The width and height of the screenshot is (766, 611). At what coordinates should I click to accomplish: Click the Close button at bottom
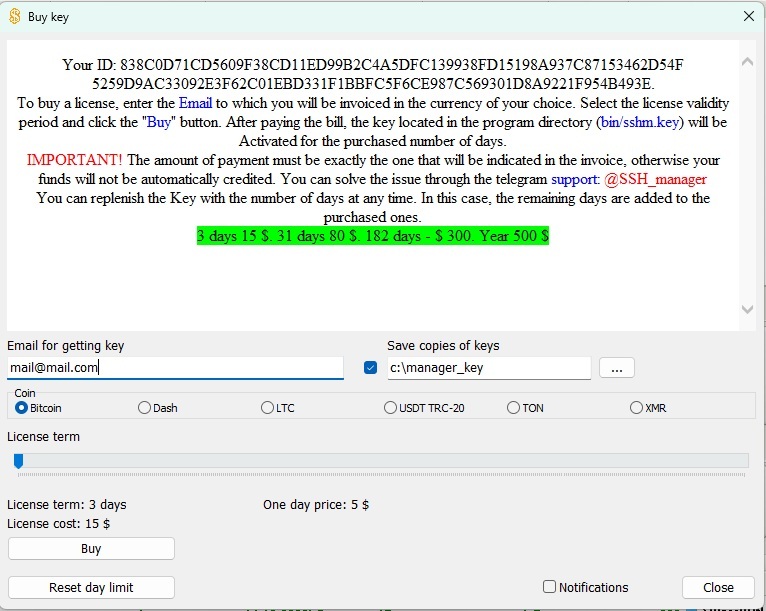[717, 587]
